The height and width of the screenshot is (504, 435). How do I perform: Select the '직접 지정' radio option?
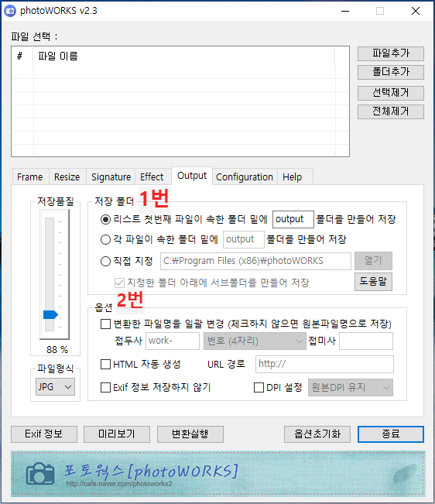coord(105,261)
